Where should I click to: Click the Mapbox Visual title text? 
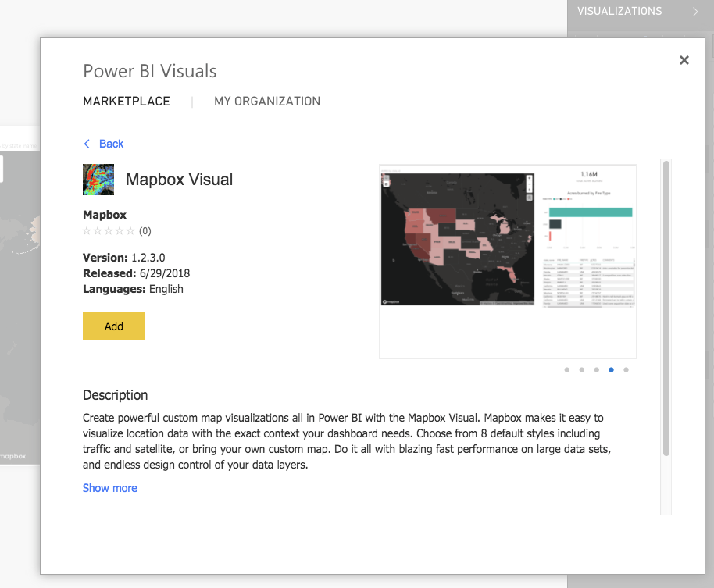click(180, 180)
